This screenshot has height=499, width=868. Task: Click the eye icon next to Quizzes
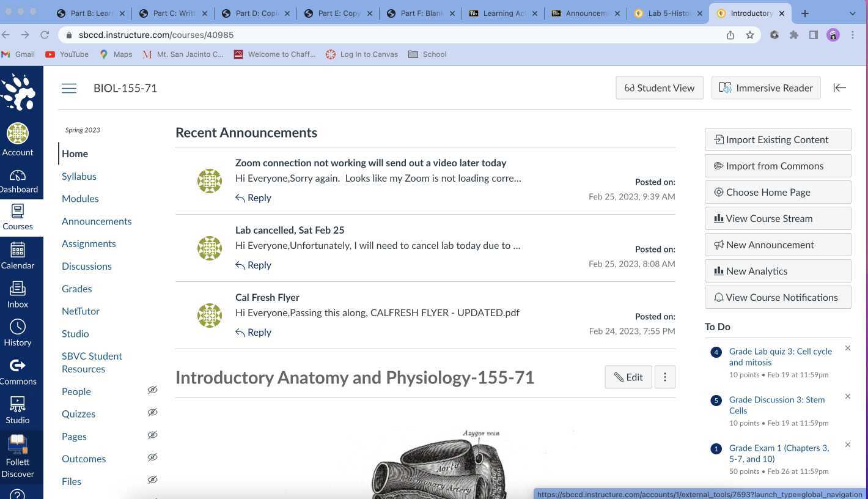click(x=152, y=413)
